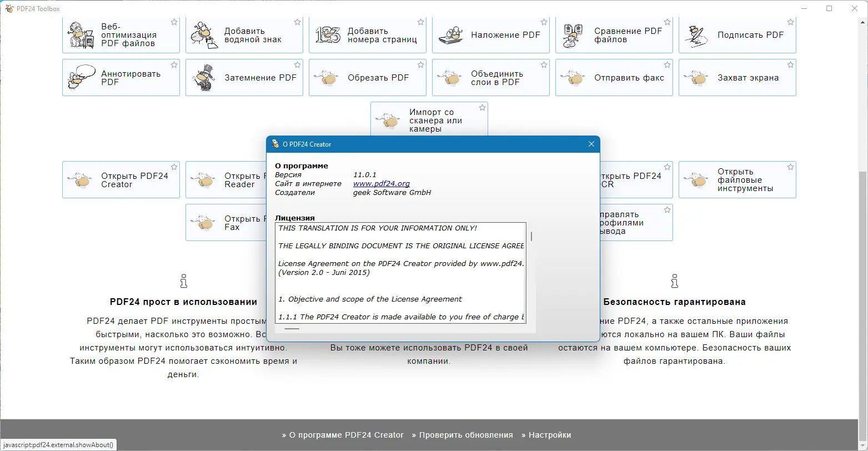Click the license box vertical scrollbar thumb
Screen dimensions: 868x451
click(x=531, y=236)
